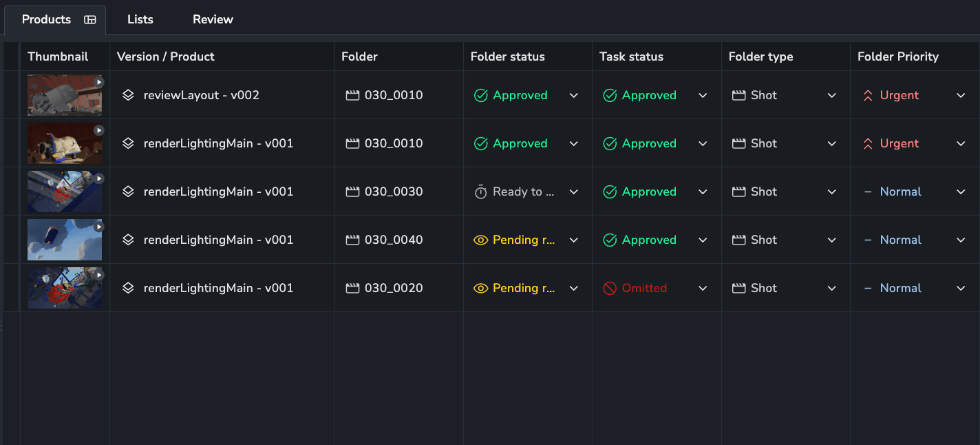980x445 pixels.
Task: Open Folder Priority dropdown for reviewLayout - v002
Action: tap(961, 95)
